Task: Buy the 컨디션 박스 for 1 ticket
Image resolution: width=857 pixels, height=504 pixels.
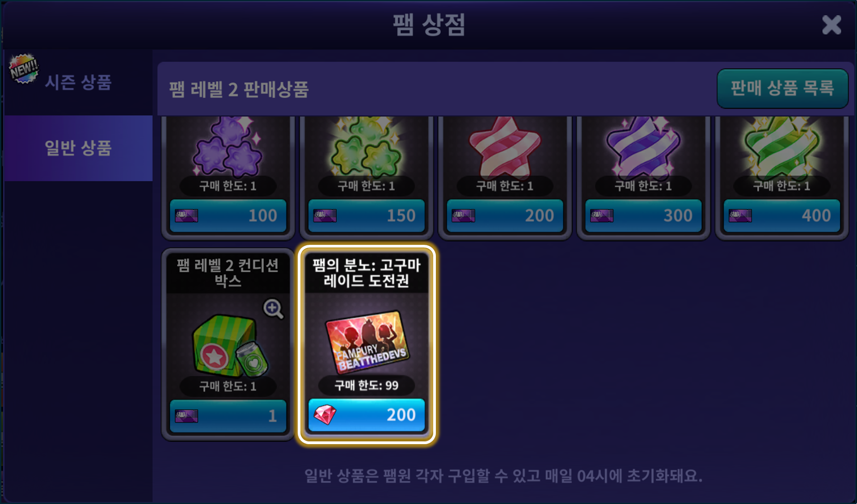Action: click(x=228, y=416)
